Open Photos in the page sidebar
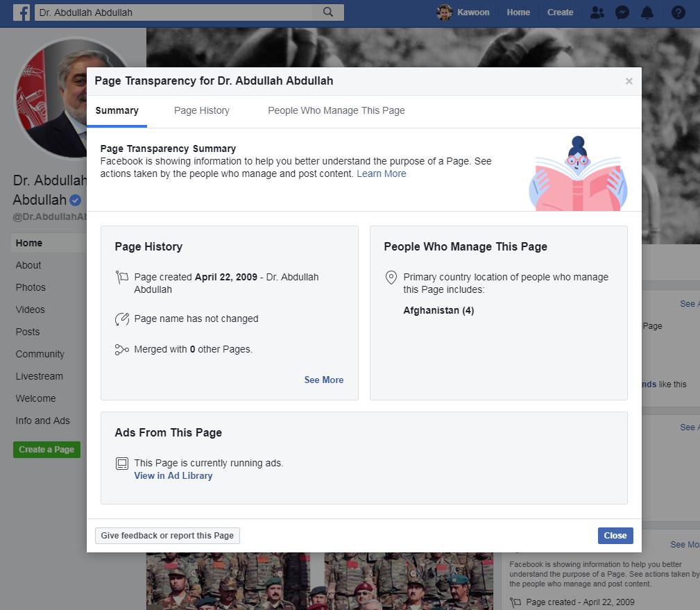Screen dimensions: 700x610 [x=31, y=288]
